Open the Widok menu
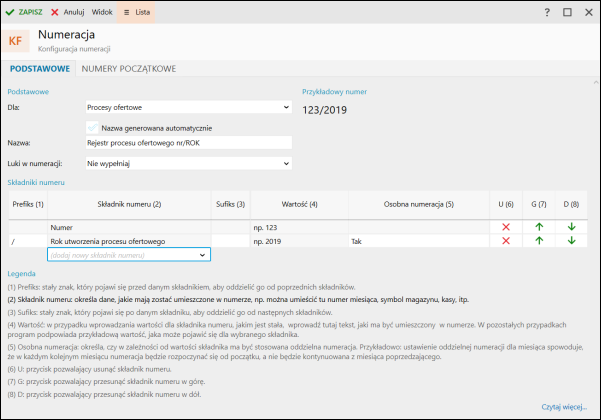This screenshot has height=420, width=601. point(102,12)
